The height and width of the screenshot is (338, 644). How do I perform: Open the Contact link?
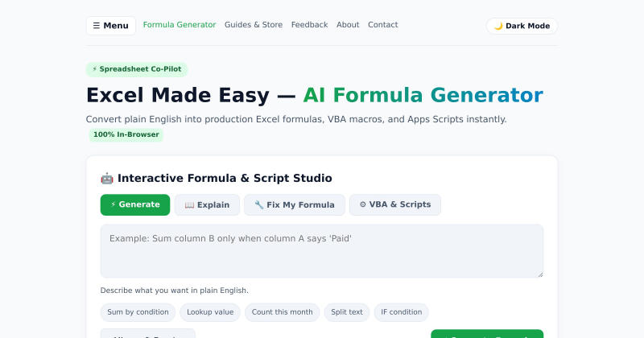[383, 25]
